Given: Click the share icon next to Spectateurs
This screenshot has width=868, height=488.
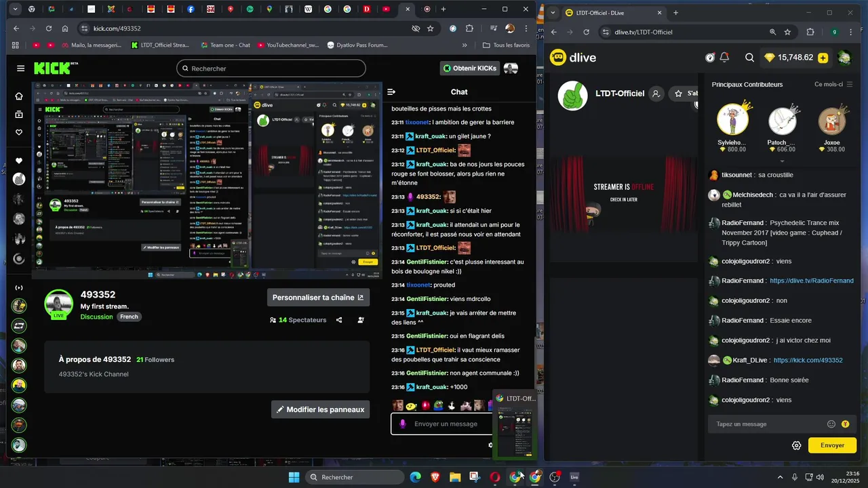Looking at the screenshot, I should pos(339,320).
